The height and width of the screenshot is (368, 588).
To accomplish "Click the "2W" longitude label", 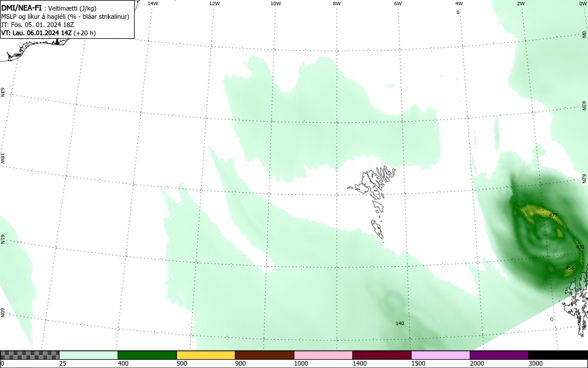I will pyautogui.click(x=520, y=4).
